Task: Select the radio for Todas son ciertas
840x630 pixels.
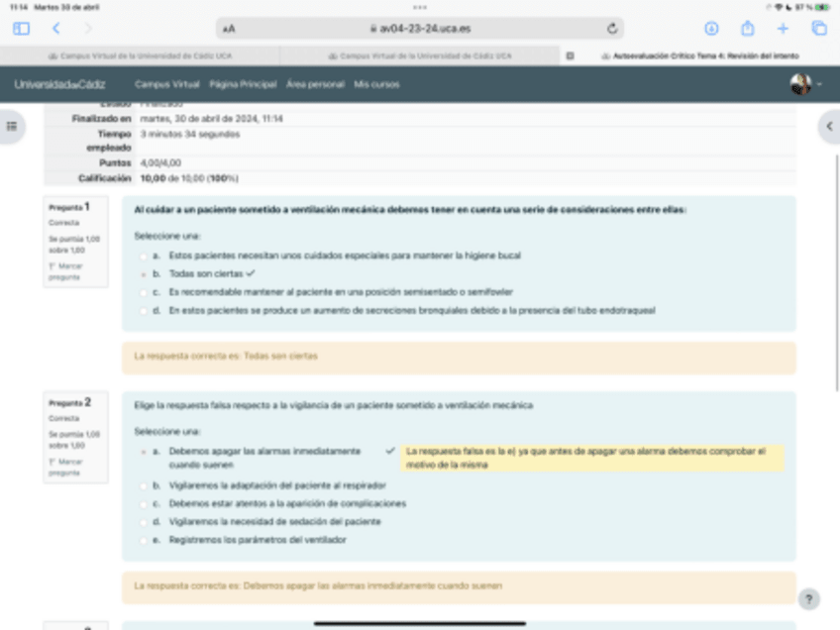Action: 143,274
